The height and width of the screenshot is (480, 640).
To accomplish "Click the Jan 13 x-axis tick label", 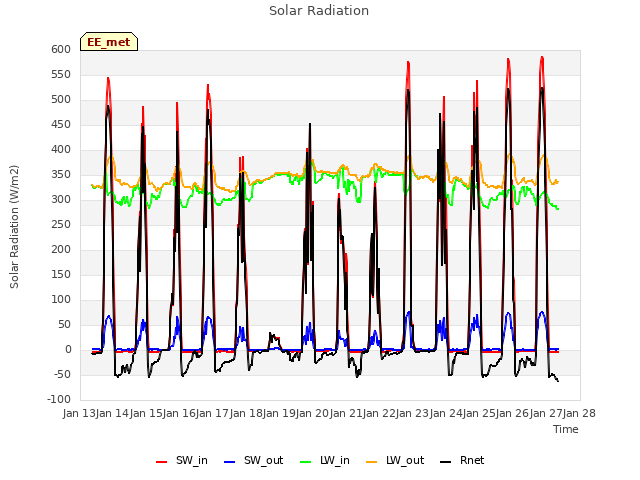I will [79, 413].
